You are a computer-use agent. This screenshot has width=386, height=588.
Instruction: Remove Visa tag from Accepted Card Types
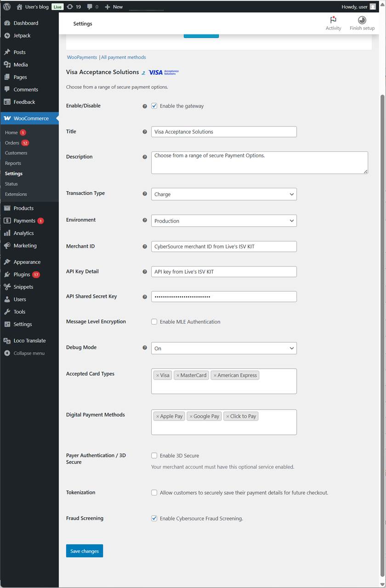pyautogui.click(x=158, y=375)
